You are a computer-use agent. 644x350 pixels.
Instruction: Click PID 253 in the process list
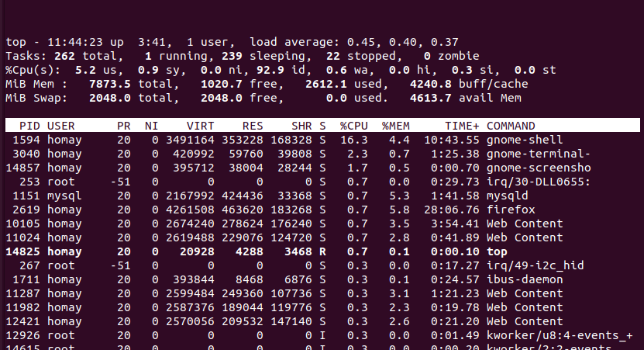click(x=29, y=182)
